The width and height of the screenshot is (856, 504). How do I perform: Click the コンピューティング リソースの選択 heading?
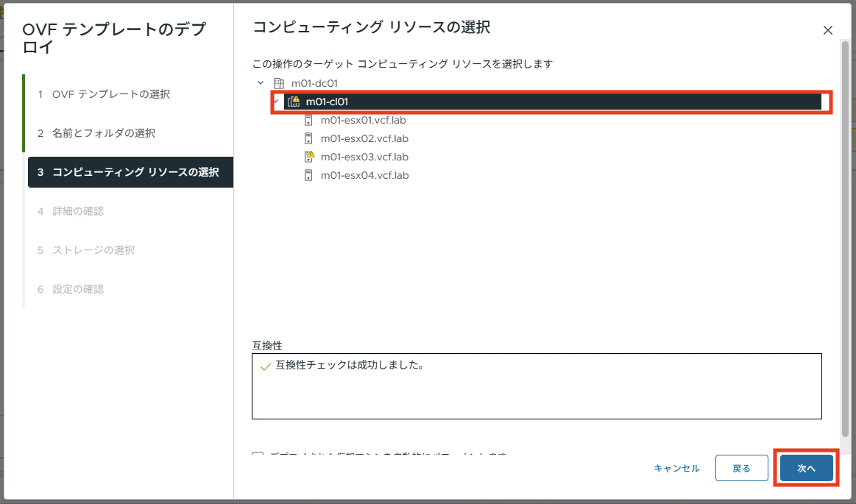371,26
